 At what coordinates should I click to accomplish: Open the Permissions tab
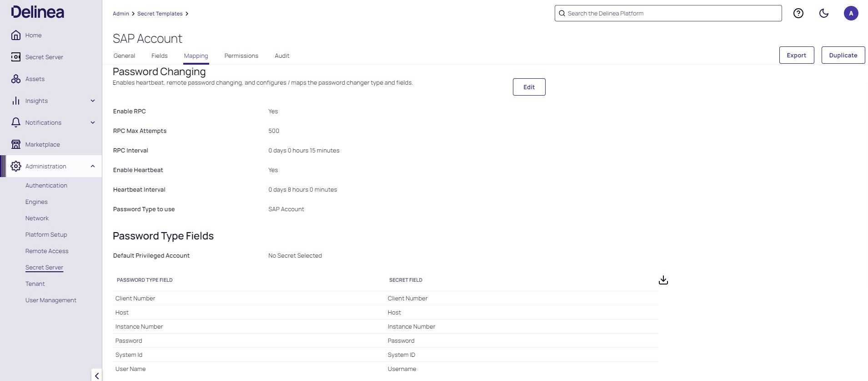241,56
